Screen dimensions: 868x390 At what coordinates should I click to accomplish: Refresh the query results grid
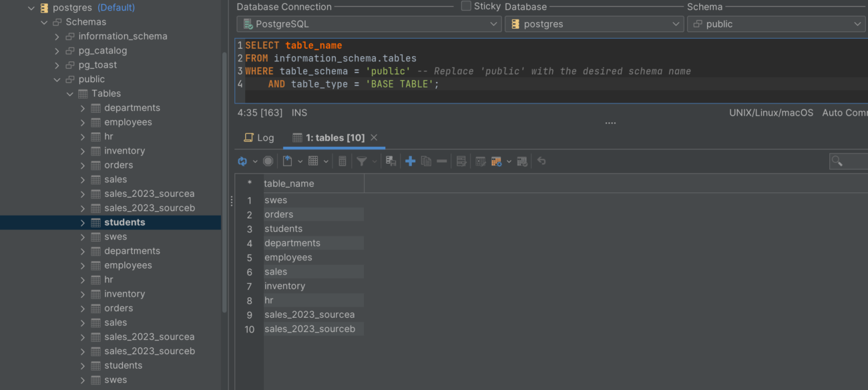click(242, 161)
